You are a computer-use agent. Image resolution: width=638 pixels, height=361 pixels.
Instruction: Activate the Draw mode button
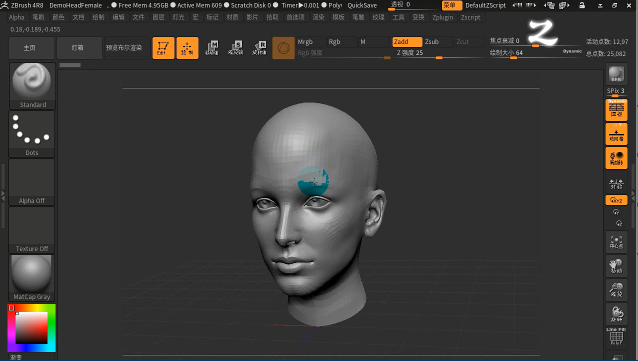coord(187,48)
